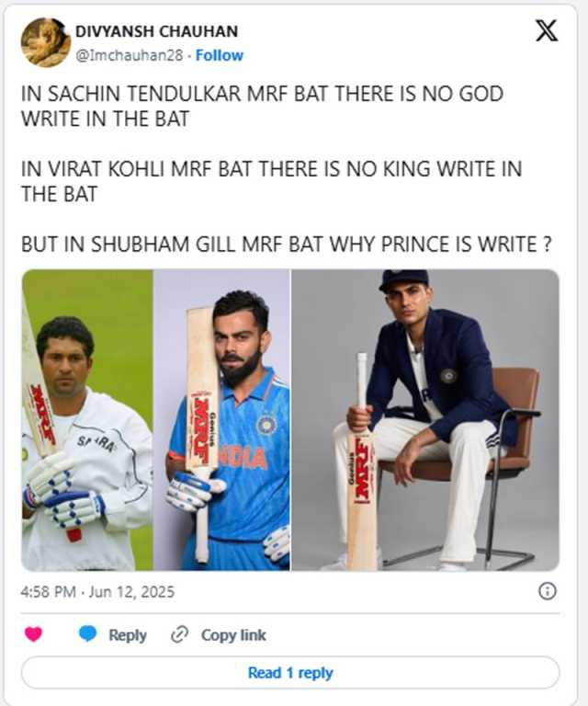Screen dimensions: 588x706
Task: Open the 4:58 PM Jun 12, 2025 timestamp
Action: coord(97,591)
